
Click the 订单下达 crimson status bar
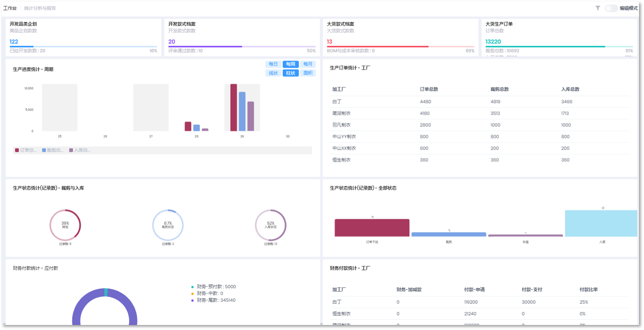tap(372, 228)
